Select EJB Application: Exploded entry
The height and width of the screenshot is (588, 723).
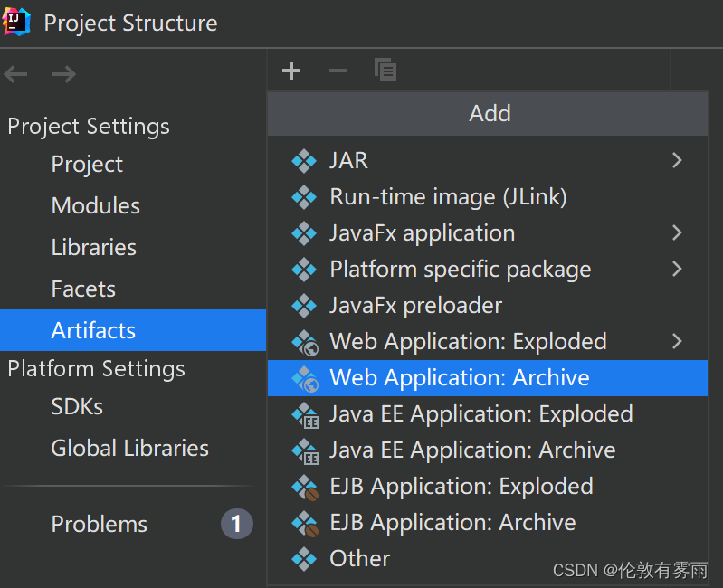click(x=488, y=486)
